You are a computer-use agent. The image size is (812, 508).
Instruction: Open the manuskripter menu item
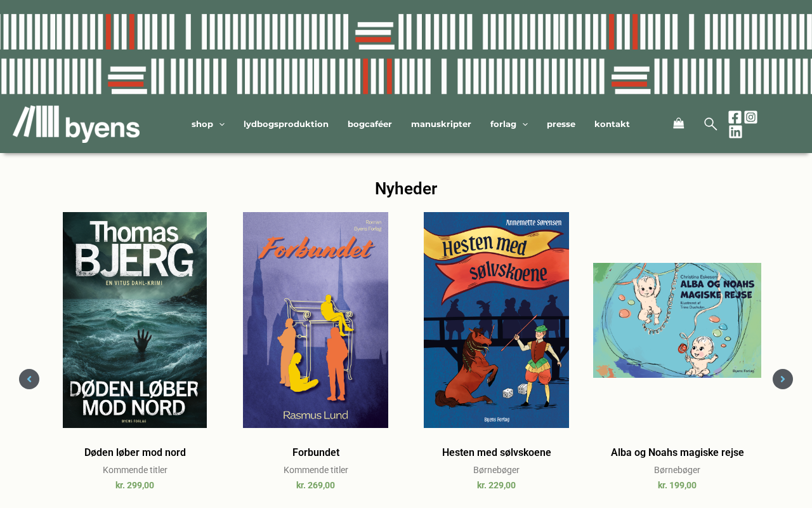coord(441,124)
